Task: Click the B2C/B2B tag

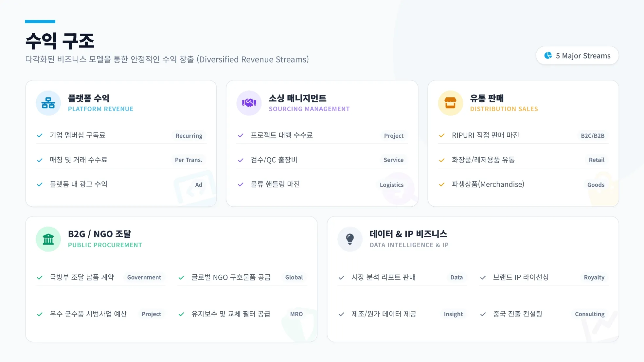Action: click(x=593, y=135)
